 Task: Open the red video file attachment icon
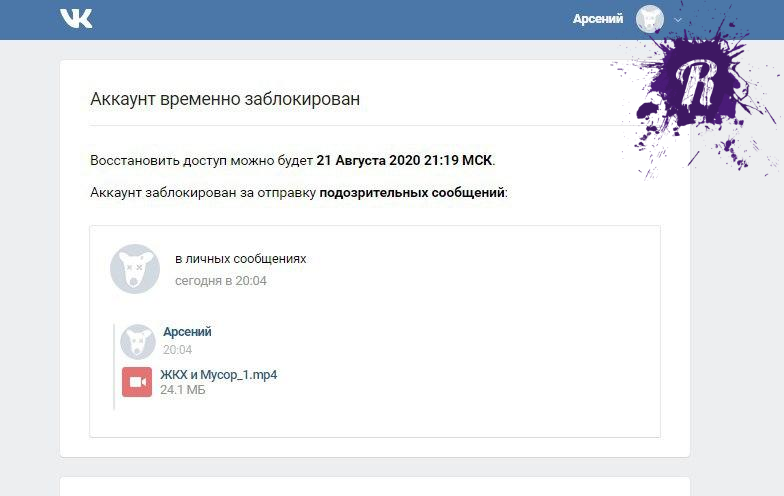[137, 382]
